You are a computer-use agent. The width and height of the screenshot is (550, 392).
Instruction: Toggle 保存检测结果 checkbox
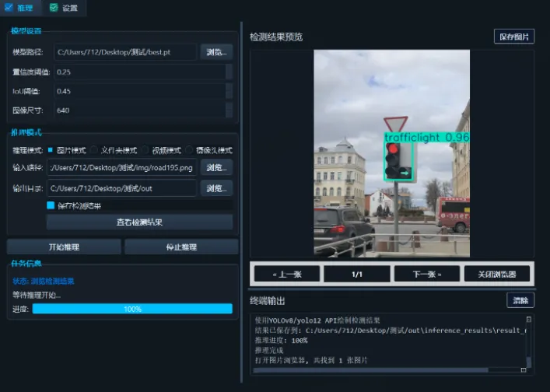(51, 205)
